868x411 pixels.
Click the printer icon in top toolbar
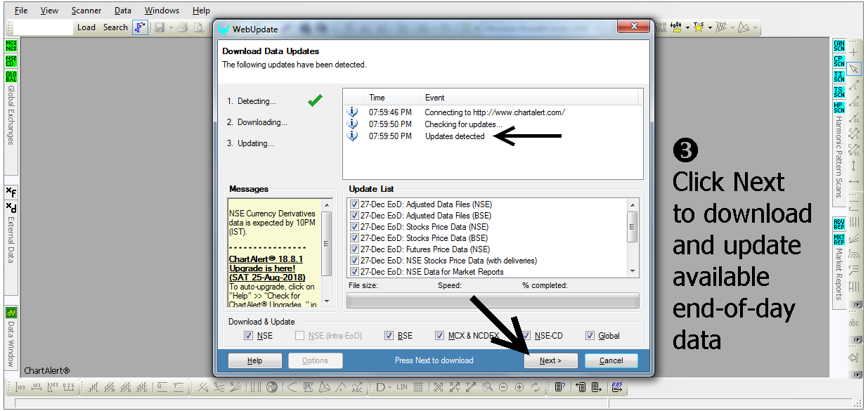pyautogui.click(x=182, y=27)
